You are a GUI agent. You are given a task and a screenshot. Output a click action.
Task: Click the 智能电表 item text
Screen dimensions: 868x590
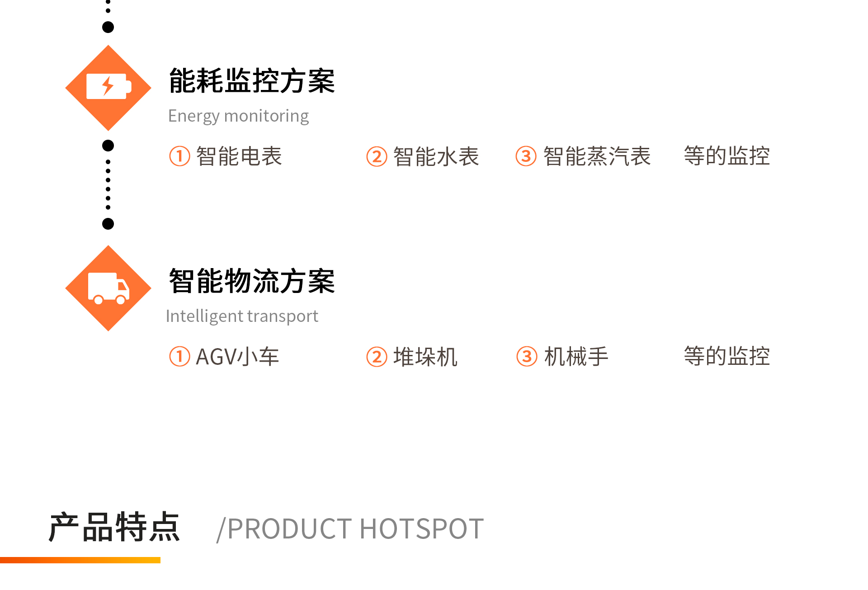(239, 156)
